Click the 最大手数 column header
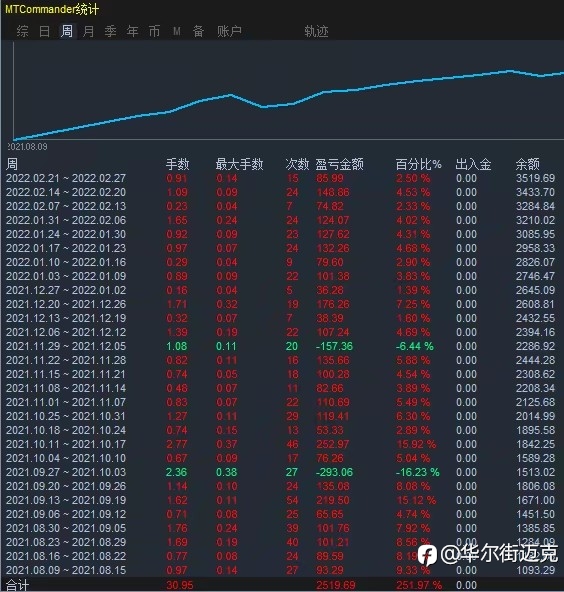The width and height of the screenshot is (564, 592). (239, 164)
